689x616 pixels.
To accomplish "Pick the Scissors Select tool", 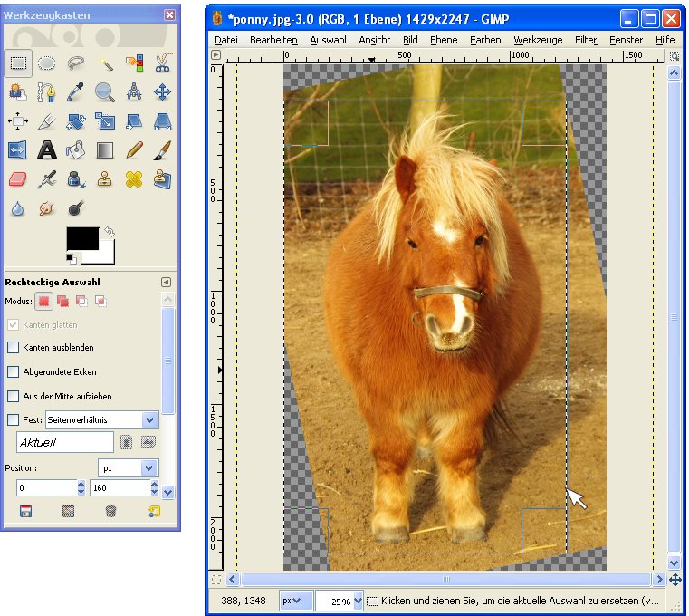I will coord(162,63).
